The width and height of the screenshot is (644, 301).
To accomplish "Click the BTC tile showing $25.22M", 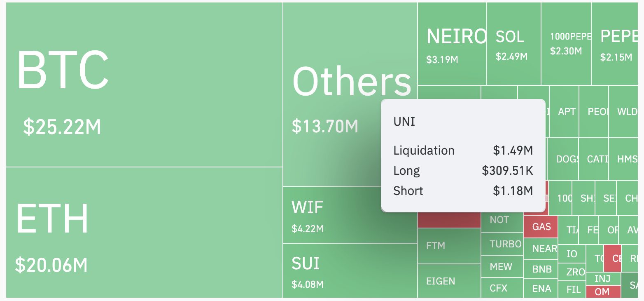I will [x=144, y=85].
